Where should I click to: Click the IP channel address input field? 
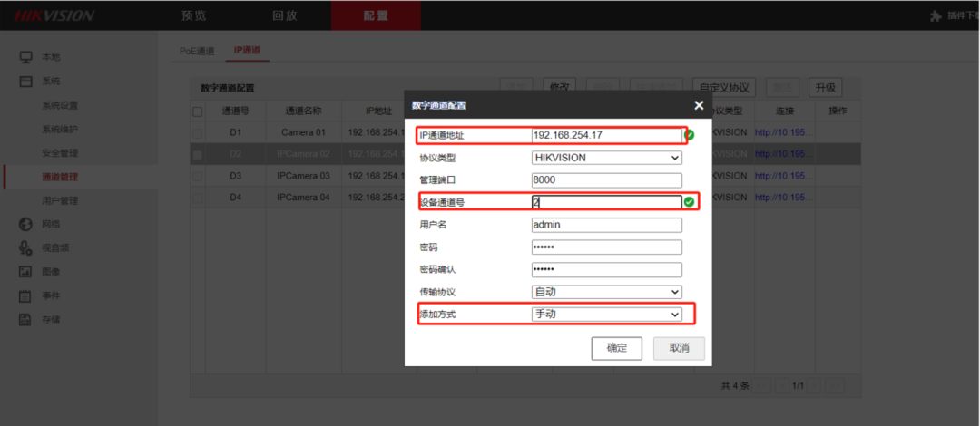606,135
